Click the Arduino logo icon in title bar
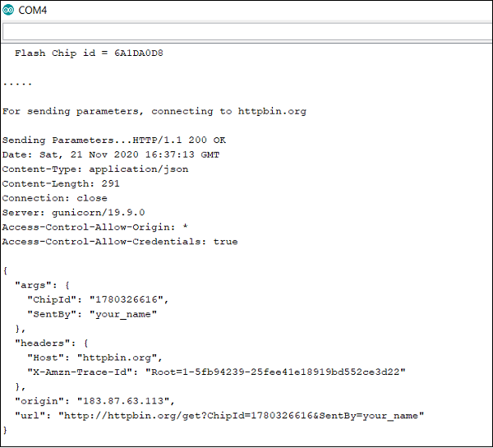493x448 pixels. coord(8,9)
